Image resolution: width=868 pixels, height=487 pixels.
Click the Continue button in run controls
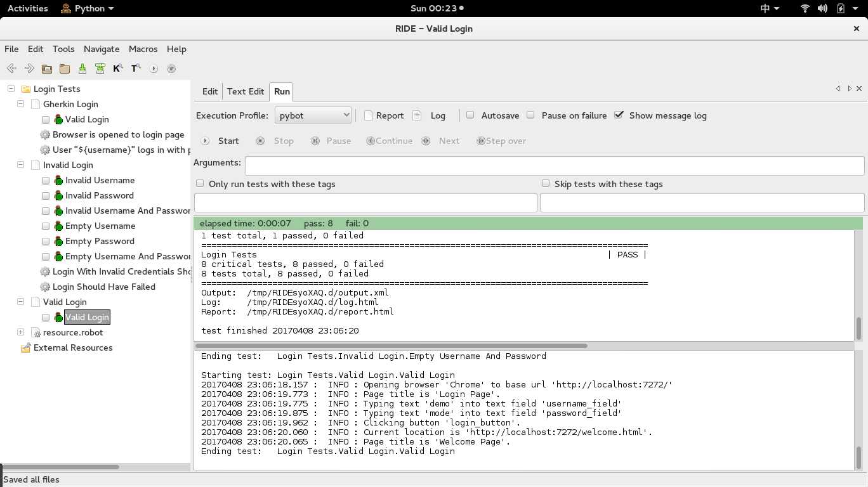[390, 141]
